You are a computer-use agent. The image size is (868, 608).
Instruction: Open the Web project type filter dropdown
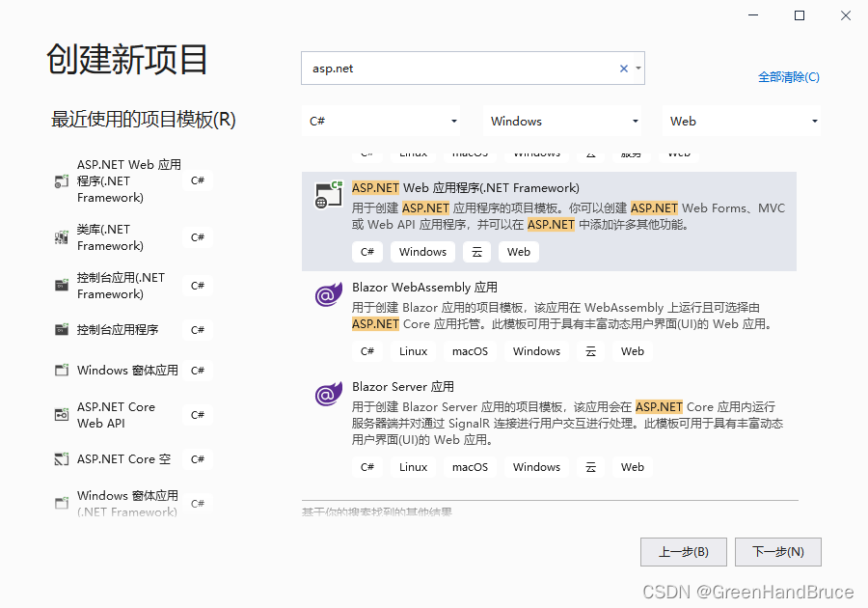coord(742,121)
